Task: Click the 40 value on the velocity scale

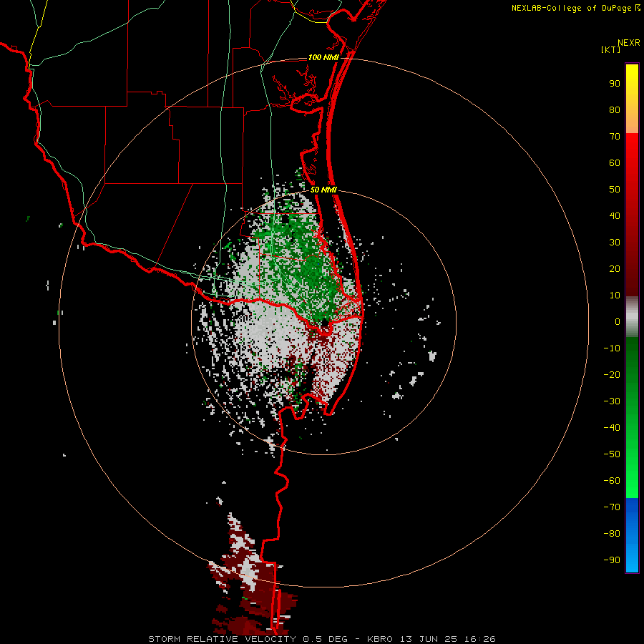Action: pos(615,215)
